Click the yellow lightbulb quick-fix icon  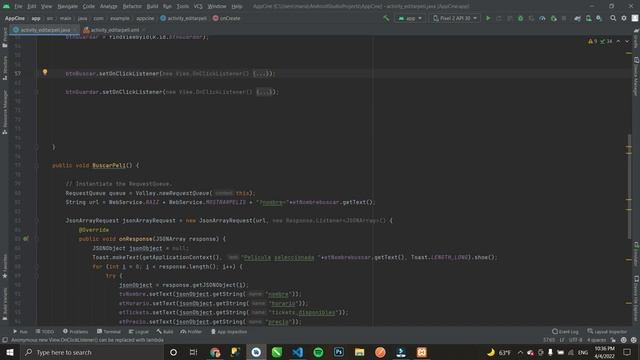45,72
